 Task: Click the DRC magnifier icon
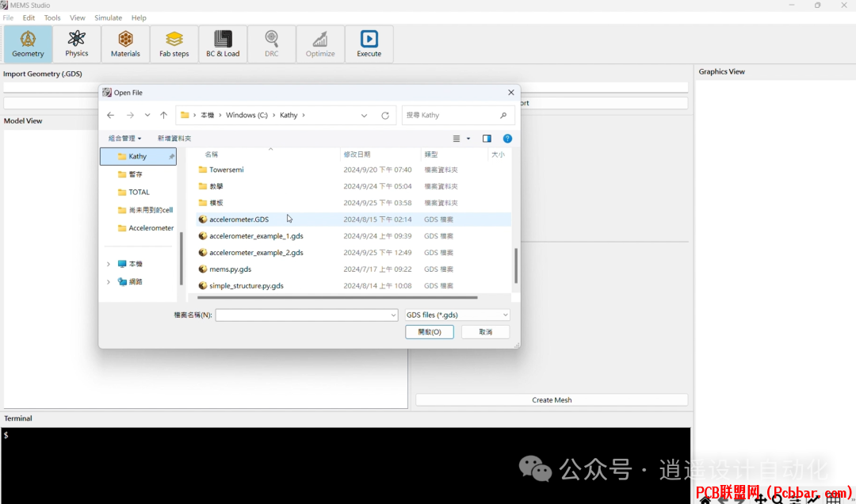271,39
